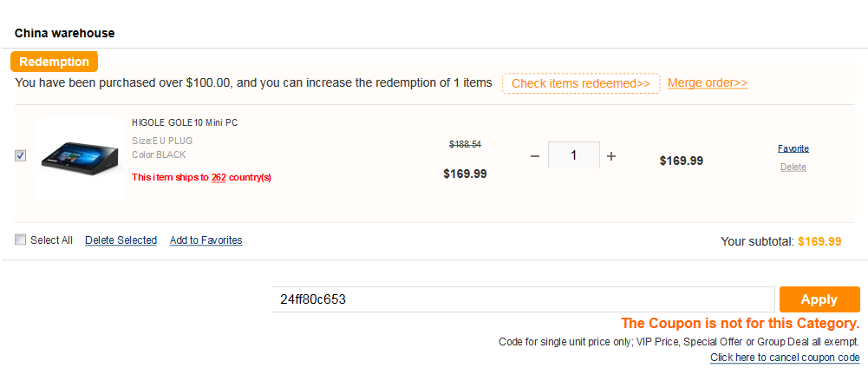Delete the Mini PC from cart
Image resolution: width=868 pixels, height=368 pixels.
[x=793, y=167]
